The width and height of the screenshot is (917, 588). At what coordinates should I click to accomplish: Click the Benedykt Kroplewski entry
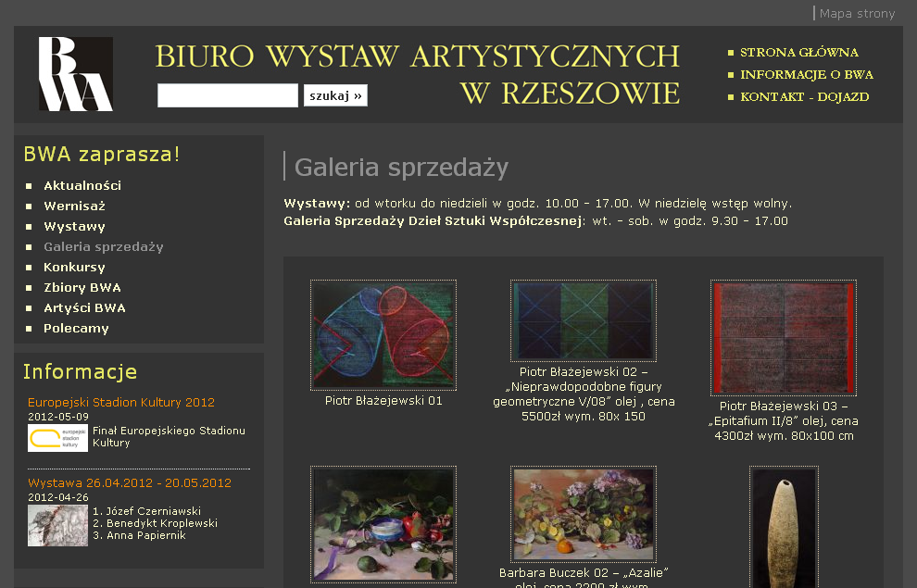[x=155, y=523]
